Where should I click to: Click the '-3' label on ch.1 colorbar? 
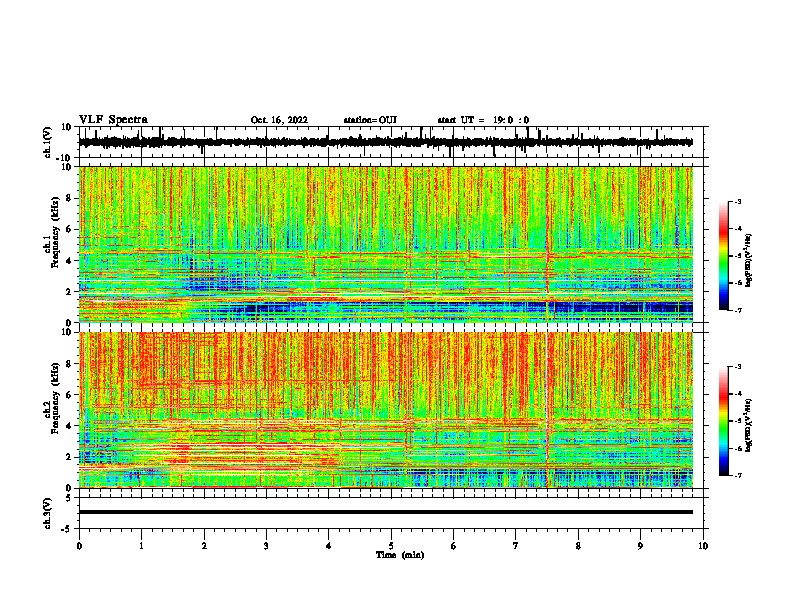click(x=738, y=202)
